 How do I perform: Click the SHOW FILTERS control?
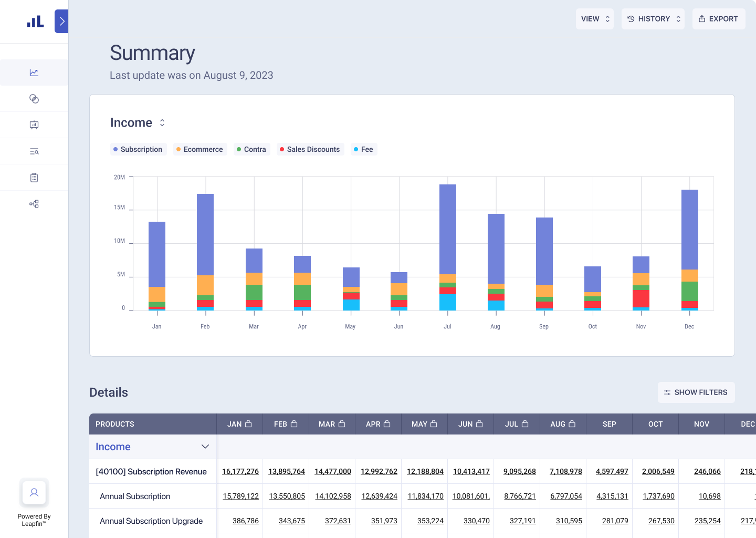tap(696, 392)
